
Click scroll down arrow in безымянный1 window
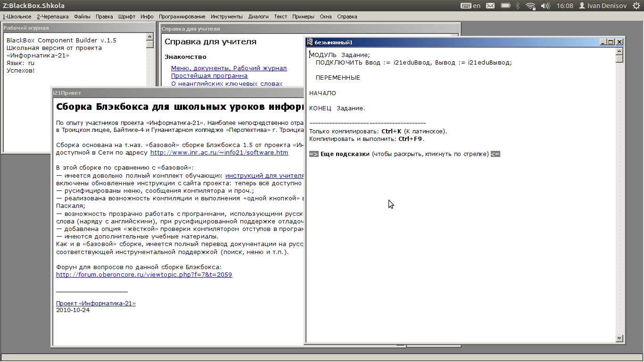(619, 338)
